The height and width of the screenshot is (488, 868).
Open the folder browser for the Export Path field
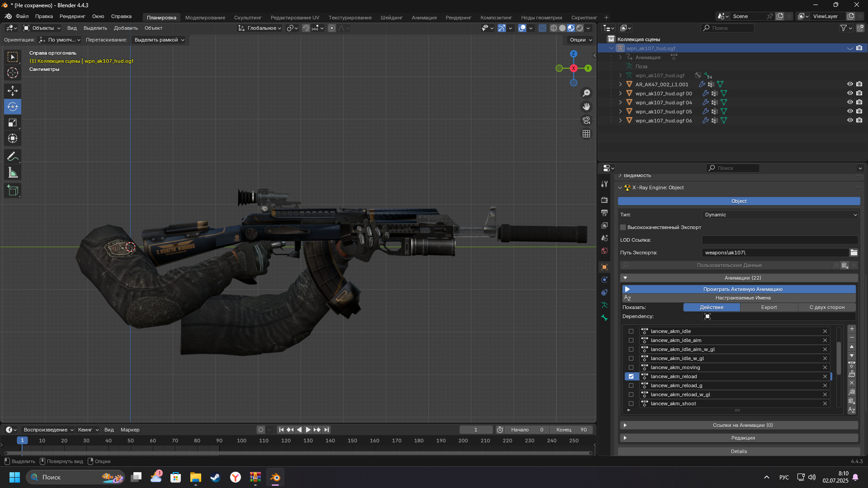[854, 253]
